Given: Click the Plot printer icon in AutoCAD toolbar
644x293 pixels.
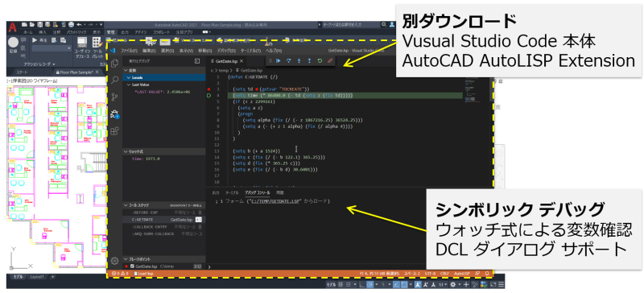Looking at the screenshot, I should (x=71, y=25).
